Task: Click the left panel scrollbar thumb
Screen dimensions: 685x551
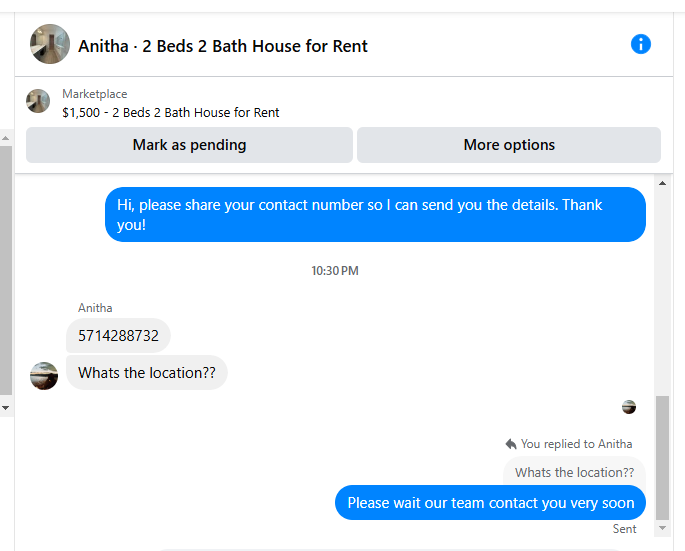Action: (6, 270)
